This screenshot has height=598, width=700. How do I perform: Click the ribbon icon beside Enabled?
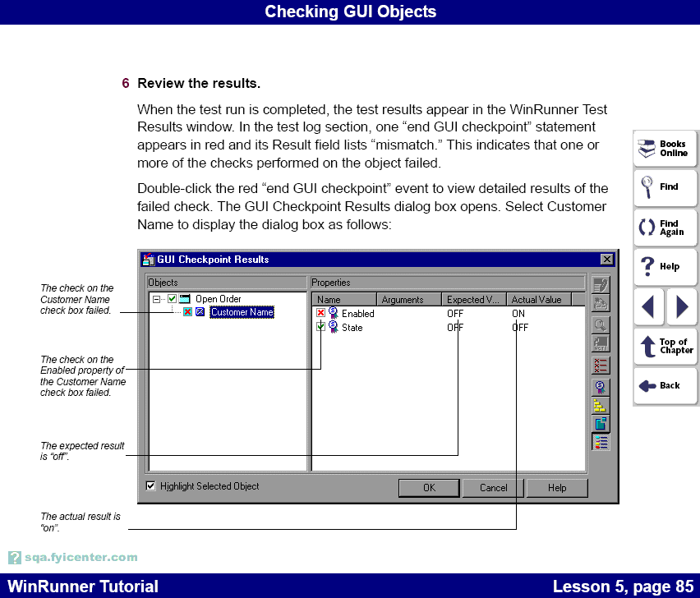334,313
